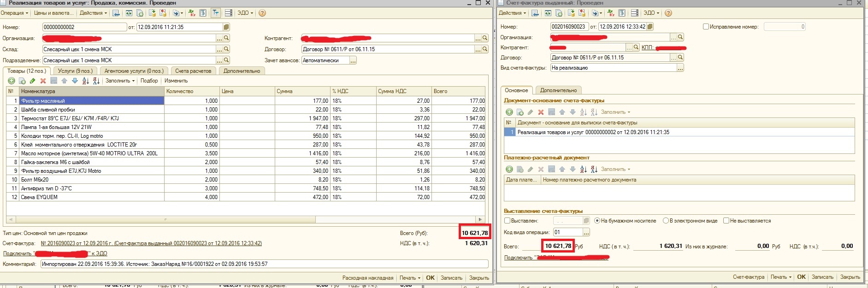
Task: Select row Антифриз тип D -37°C
Action: pyautogui.click(x=246, y=188)
